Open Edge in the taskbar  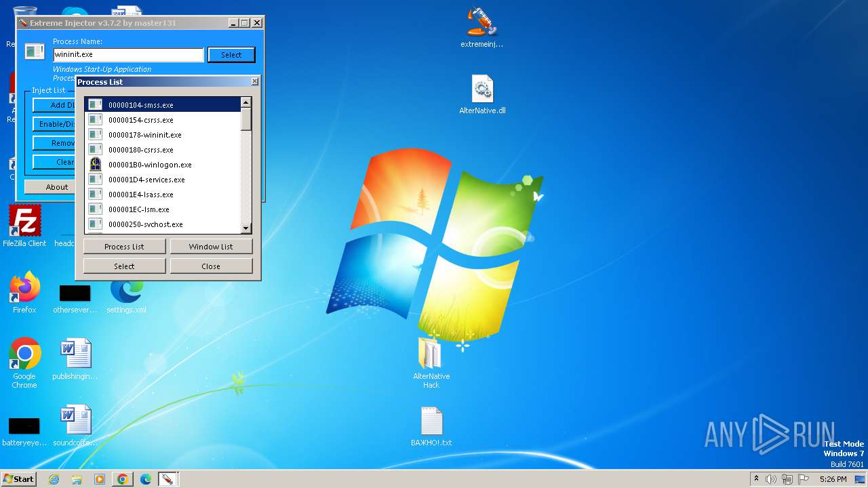(x=146, y=479)
